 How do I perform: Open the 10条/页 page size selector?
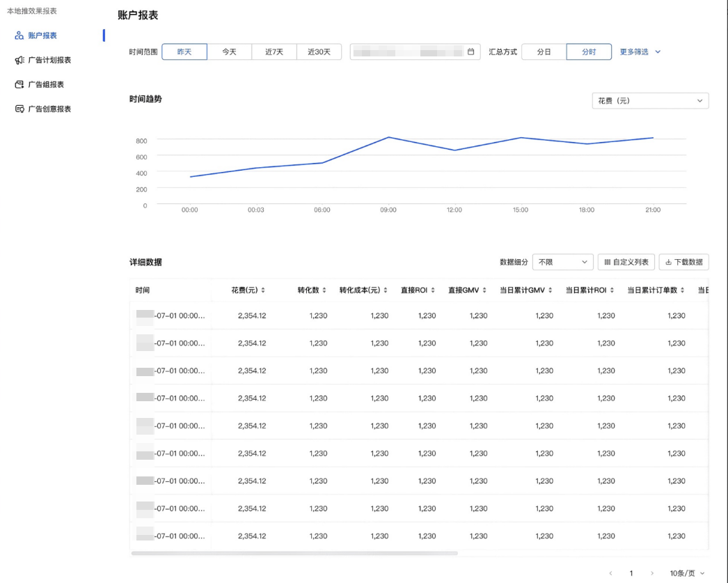(687, 573)
